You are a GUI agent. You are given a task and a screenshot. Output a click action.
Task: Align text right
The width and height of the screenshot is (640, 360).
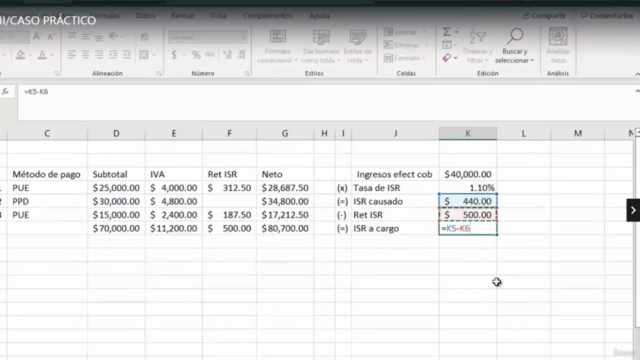tap(99, 55)
